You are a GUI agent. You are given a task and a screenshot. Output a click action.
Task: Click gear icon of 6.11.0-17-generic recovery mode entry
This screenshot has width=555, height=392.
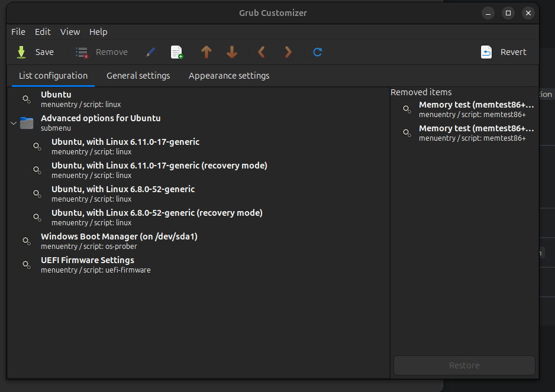(x=37, y=170)
